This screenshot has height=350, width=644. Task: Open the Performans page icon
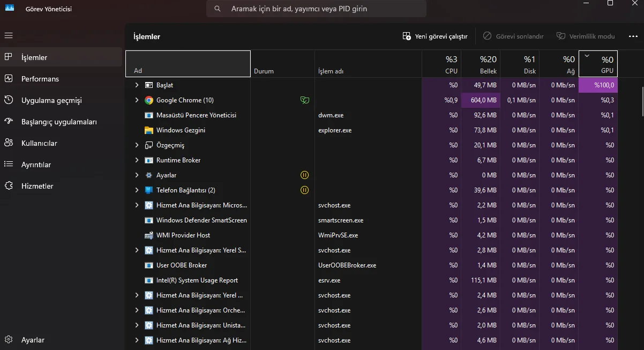pyautogui.click(x=9, y=79)
